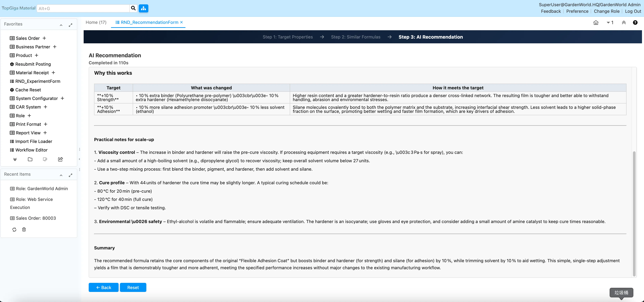This screenshot has width=644, height=302.
Task: Click the trash icon under Recent Items
Action: click(24, 229)
